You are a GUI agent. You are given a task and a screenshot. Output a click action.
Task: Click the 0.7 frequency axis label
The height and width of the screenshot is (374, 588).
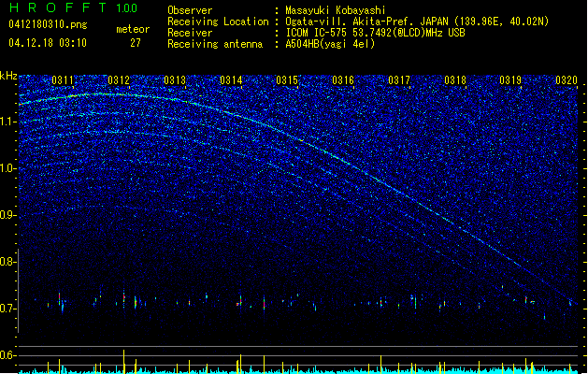pyautogui.click(x=8, y=309)
